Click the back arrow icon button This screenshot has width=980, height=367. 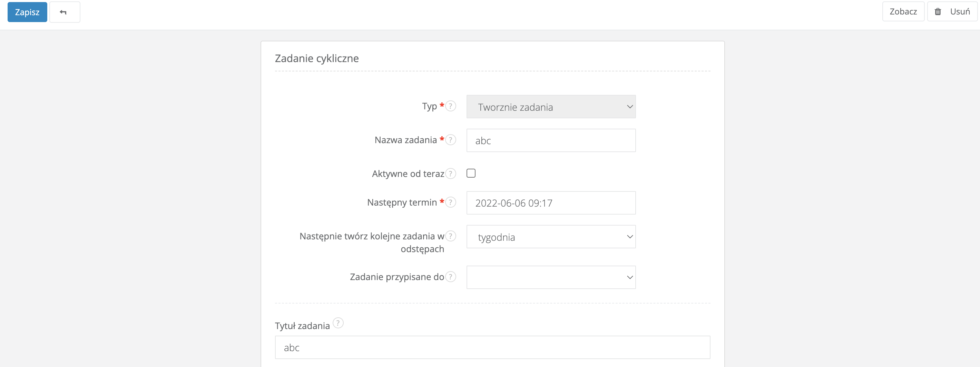coord(64,12)
